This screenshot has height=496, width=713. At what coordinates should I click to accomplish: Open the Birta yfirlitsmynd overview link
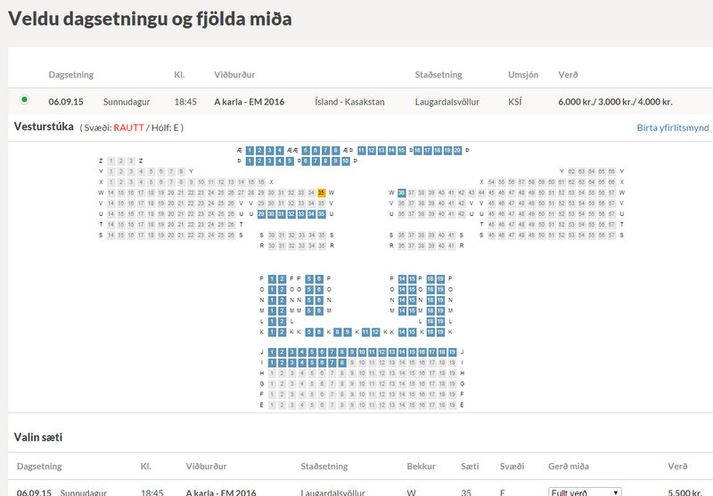[x=673, y=128]
